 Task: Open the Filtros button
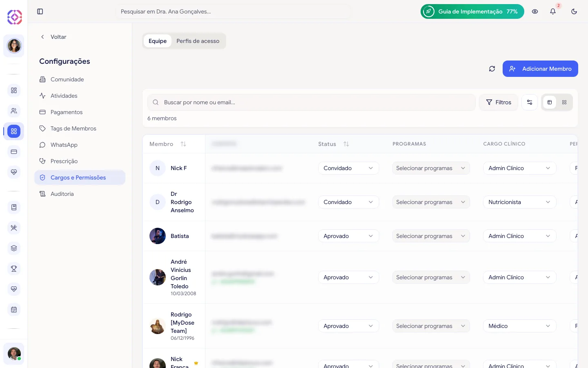point(499,102)
